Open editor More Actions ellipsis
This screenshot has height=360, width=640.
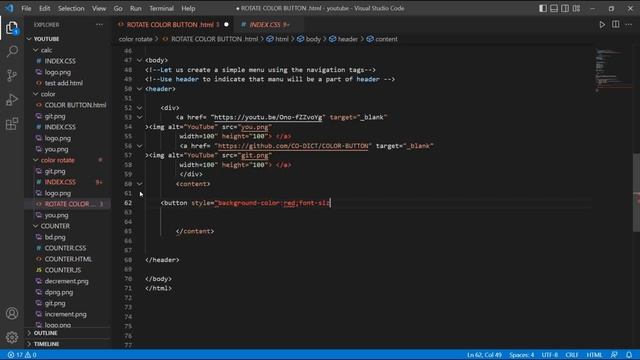tap(629, 24)
